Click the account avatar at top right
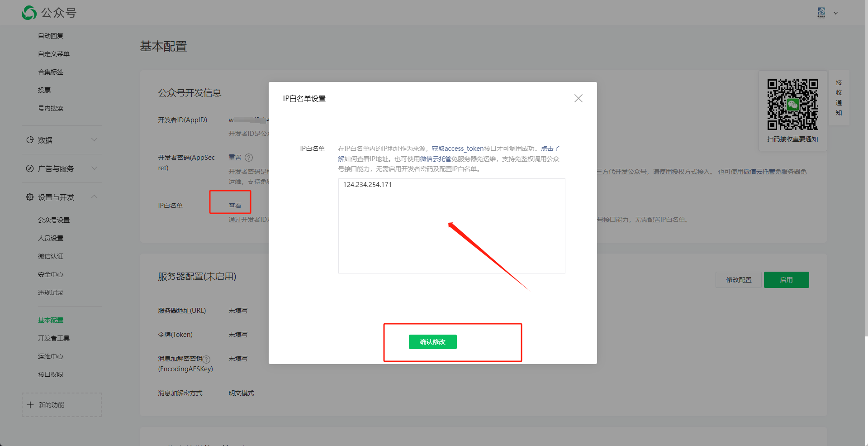This screenshot has width=868, height=446. pos(821,13)
